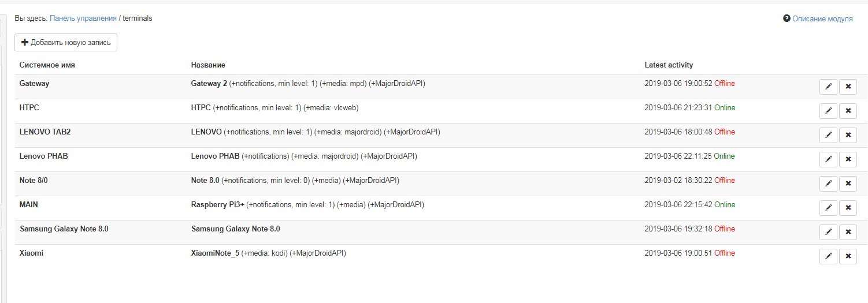The height and width of the screenshot is (303, 868).
Task: Delete the Lenovo PHAB terminal
Action: tap(848, 159)
